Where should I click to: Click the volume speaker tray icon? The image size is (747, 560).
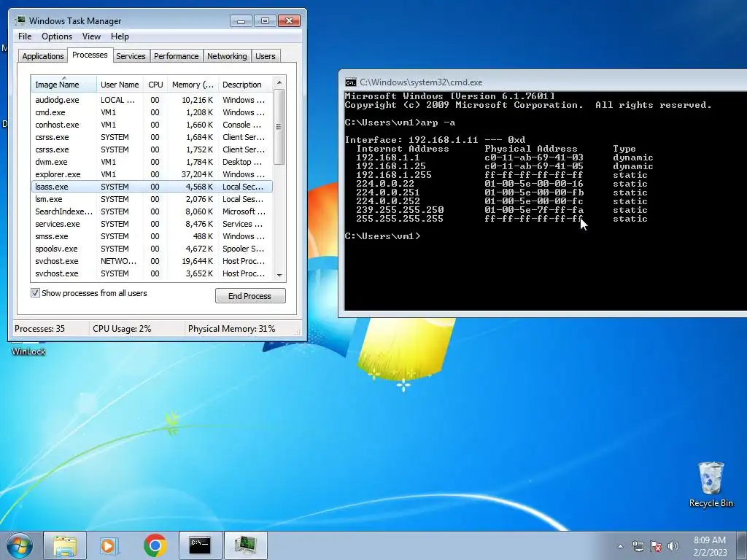673,546
